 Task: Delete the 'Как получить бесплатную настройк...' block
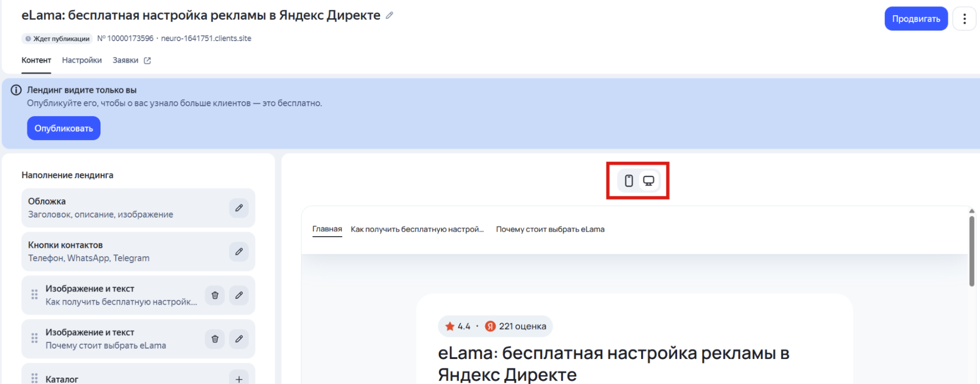pos(215,295)
